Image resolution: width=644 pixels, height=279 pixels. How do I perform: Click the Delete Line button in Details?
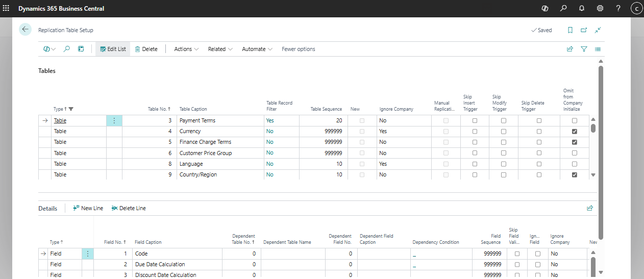pos(129,208)
